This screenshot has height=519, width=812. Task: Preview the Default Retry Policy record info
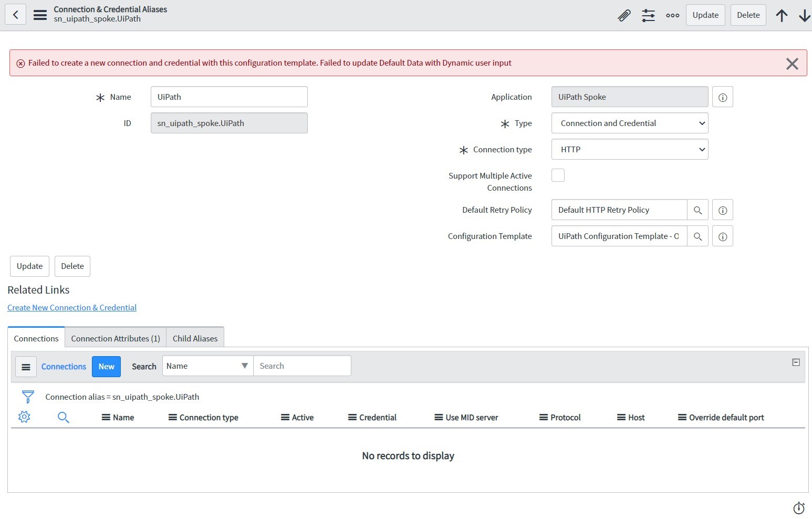(723, 210)
